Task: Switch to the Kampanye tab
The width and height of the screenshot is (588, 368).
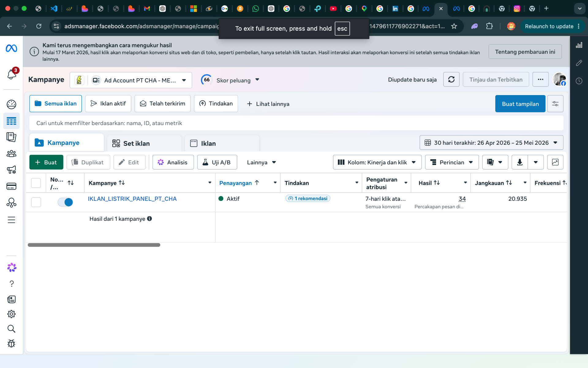Action: (66, 143)
